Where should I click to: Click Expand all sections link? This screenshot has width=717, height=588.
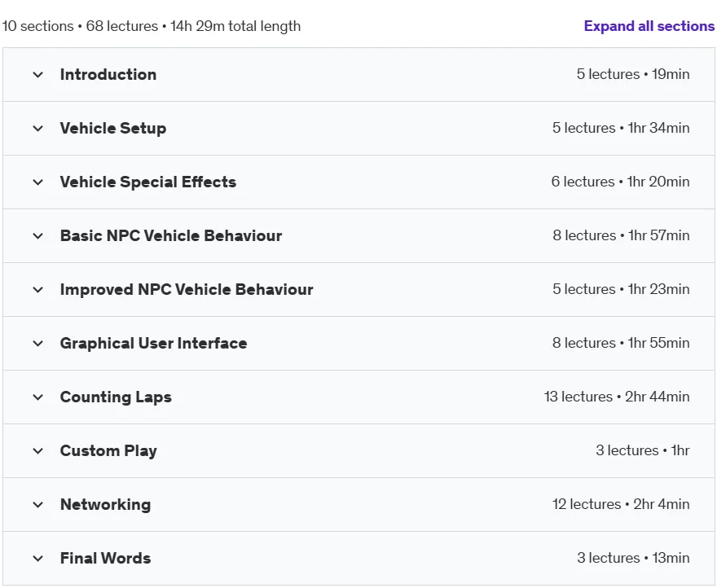point(649,26)
